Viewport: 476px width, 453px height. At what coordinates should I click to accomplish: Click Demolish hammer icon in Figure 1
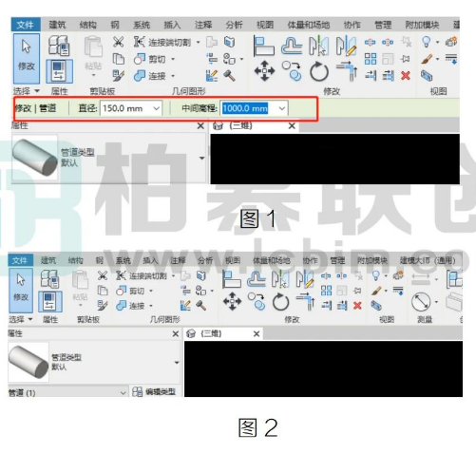[x=229, y=76]
